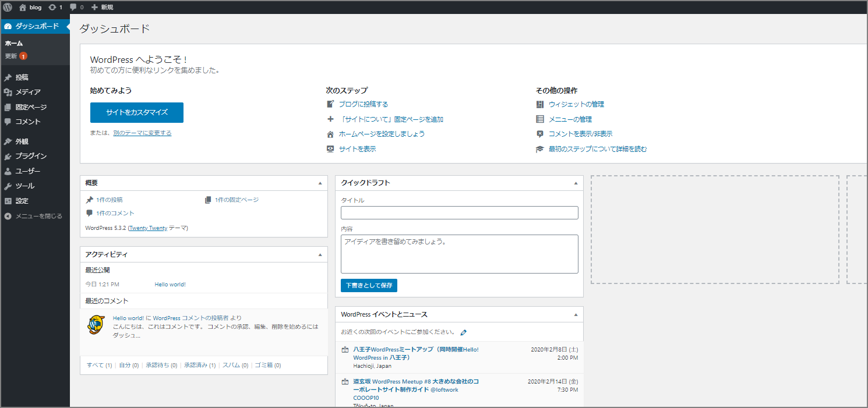Select the 投稿 pin icon in sidebar

(8, 77)
